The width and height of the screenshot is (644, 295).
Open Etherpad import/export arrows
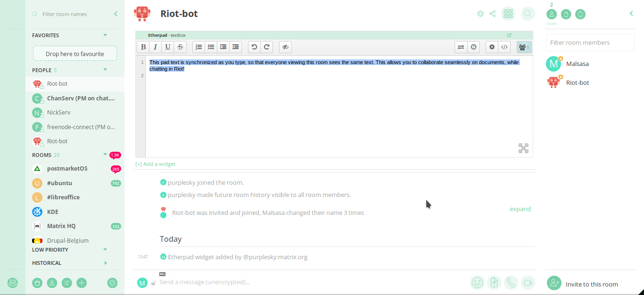tap(461, 47)
